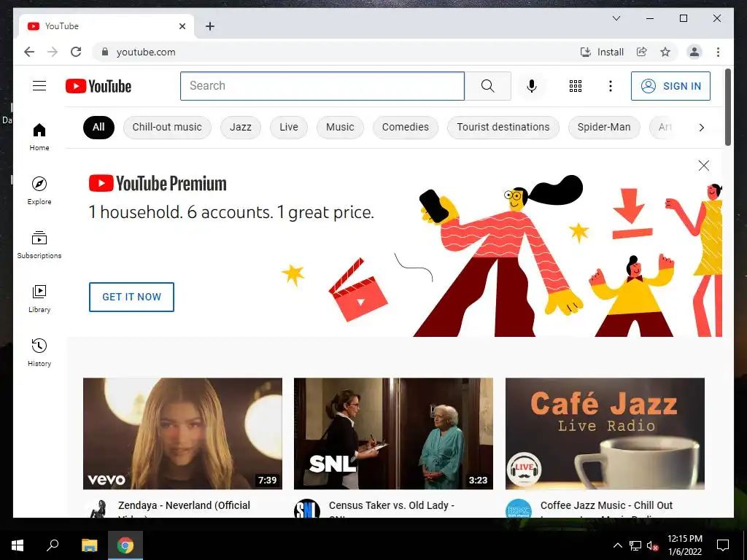
Task: Open Café Jazz Live Radio thumbnail
Action: (x=605, y=433)
